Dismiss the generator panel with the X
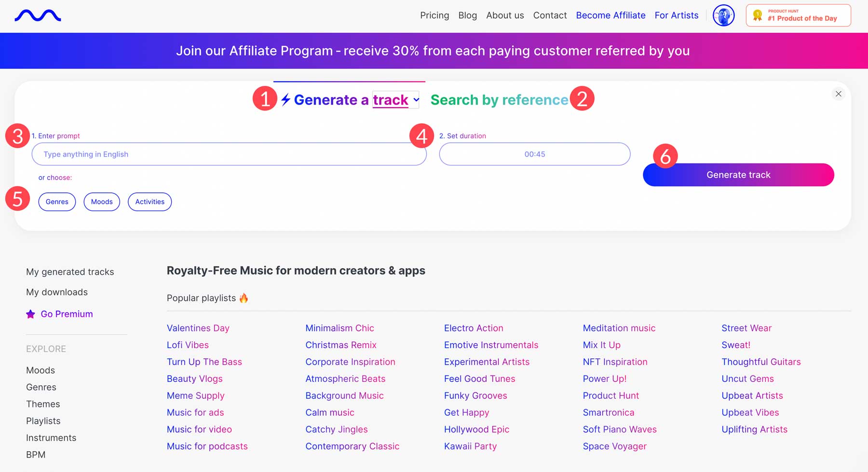Viewport: 868px width, 472px height. [x=839, y=94]
